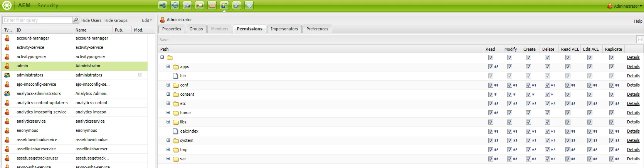644x168 pixels.
Task: Switch to the Groups tab
Action: (196, 29)
